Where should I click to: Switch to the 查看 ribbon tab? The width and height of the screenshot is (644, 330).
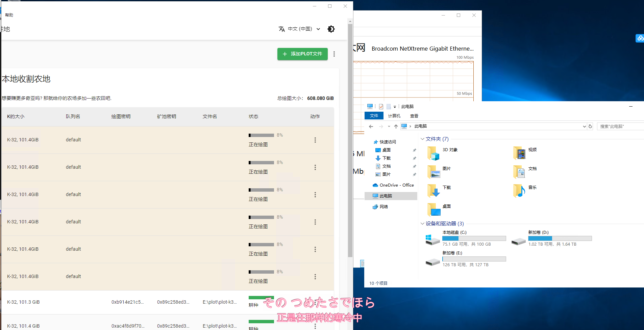414,116
